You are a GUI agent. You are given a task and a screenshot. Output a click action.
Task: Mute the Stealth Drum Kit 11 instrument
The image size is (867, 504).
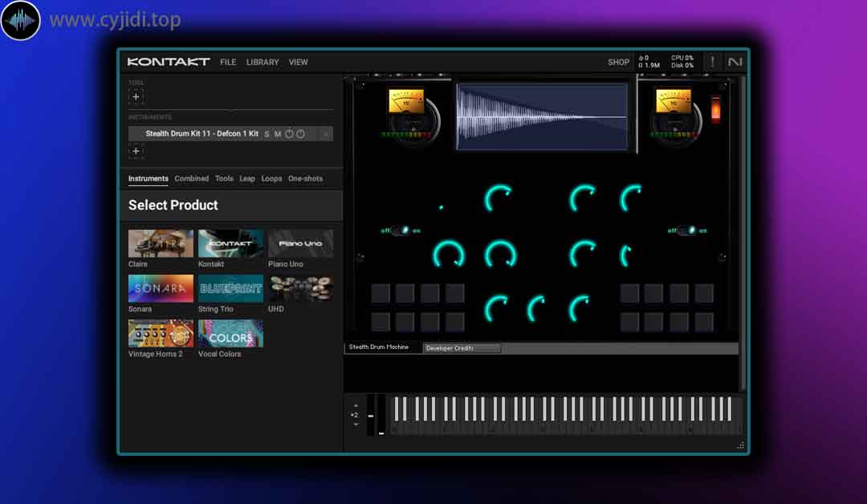[278, 134]
